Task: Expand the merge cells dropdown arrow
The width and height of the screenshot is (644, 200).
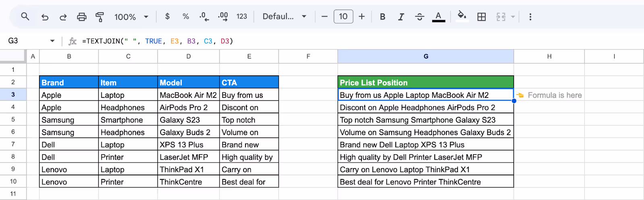Action: pos(513,17)
